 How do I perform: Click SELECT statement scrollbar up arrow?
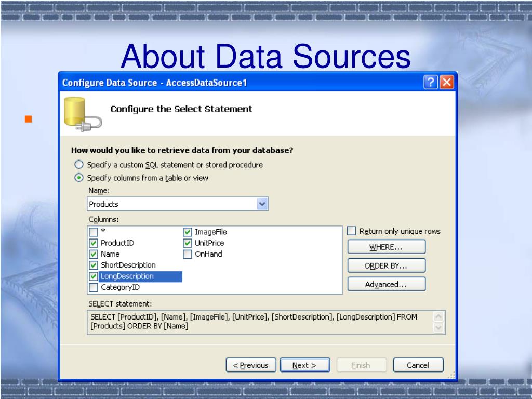pyautogui.click(x=438, y=316)
